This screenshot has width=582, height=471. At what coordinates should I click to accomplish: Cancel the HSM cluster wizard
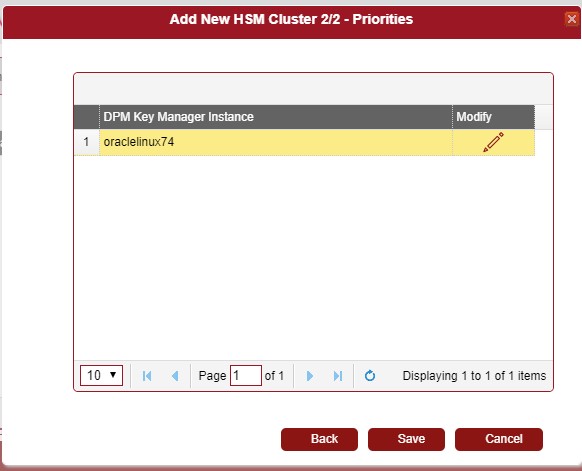[499, 439]
